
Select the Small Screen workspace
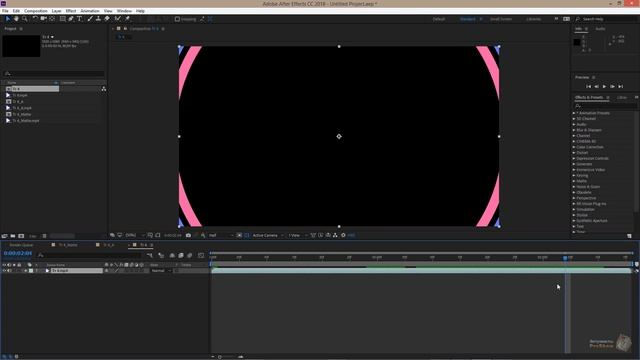tap(501, 19)
